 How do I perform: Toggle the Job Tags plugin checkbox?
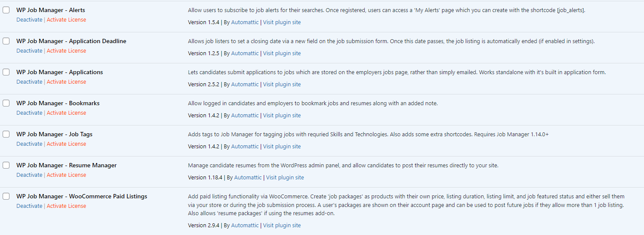[6, 134]
